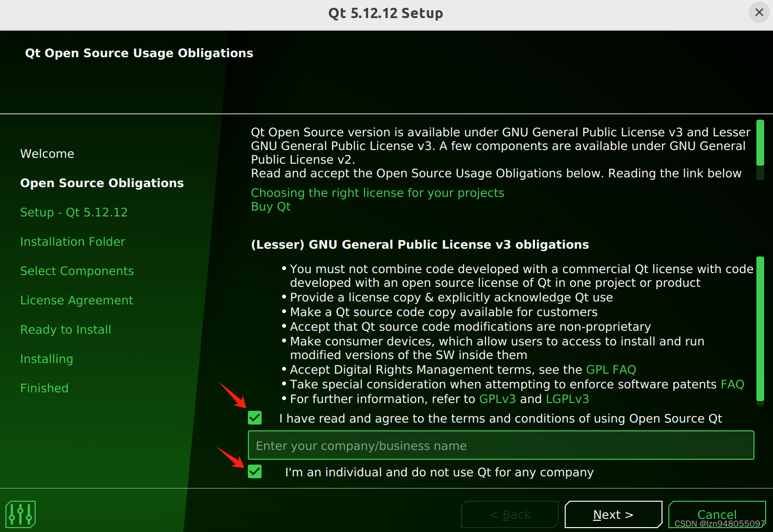773x532 pixels.
Task: Select the Ready to Install step
Action: tap(66, 330)
